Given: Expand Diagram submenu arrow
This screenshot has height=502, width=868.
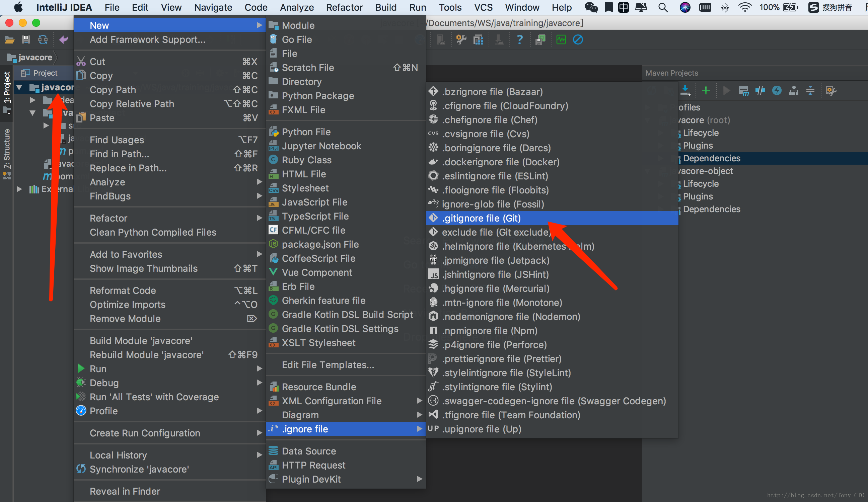Looking at the screenshot, I should 419,415.
